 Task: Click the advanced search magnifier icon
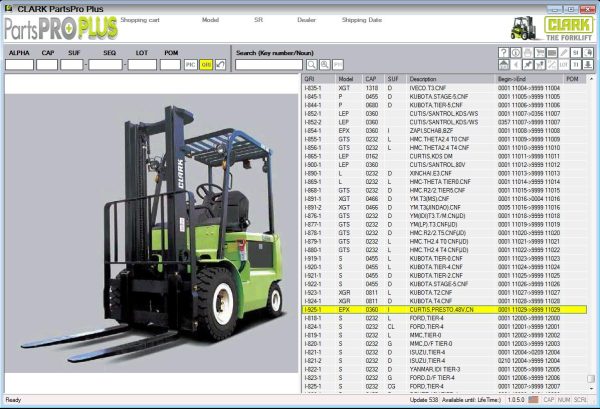click(325, 65)
